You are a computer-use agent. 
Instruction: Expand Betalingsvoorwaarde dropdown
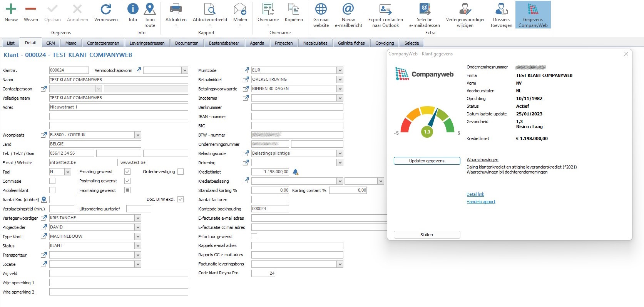tap(340, 89)
